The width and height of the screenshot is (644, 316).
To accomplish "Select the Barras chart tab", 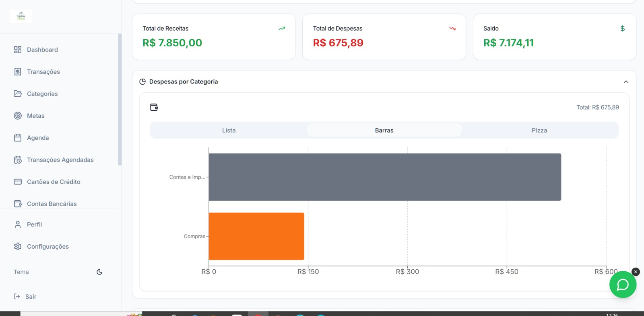I will [x=384, y=130].
